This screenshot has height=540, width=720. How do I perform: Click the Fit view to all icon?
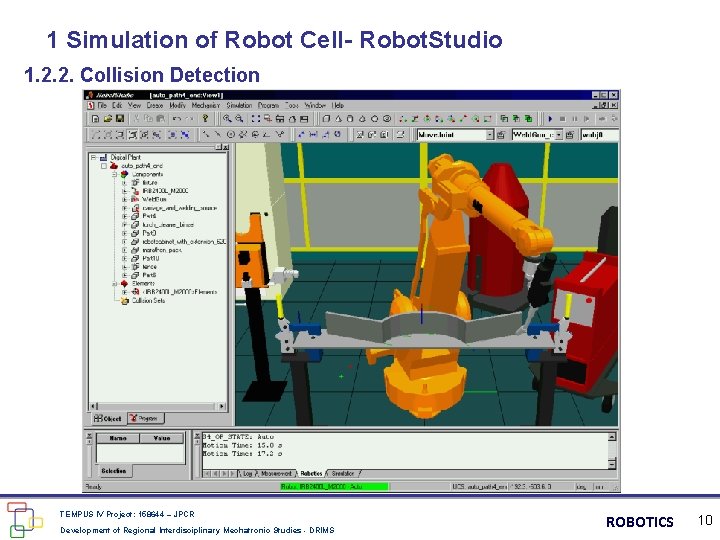coord(256,118)
